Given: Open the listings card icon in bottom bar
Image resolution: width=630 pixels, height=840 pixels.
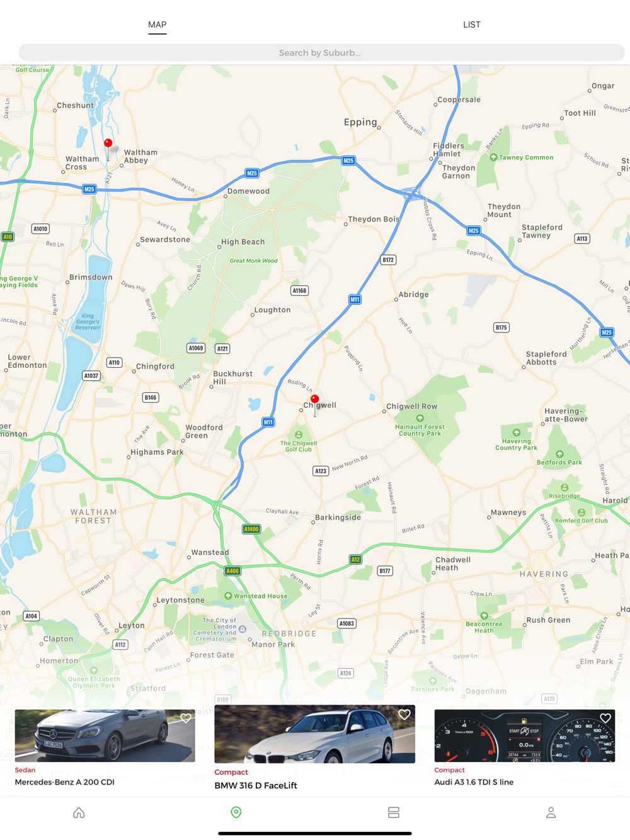Looking at the screenshot, I should pos(394,812).
